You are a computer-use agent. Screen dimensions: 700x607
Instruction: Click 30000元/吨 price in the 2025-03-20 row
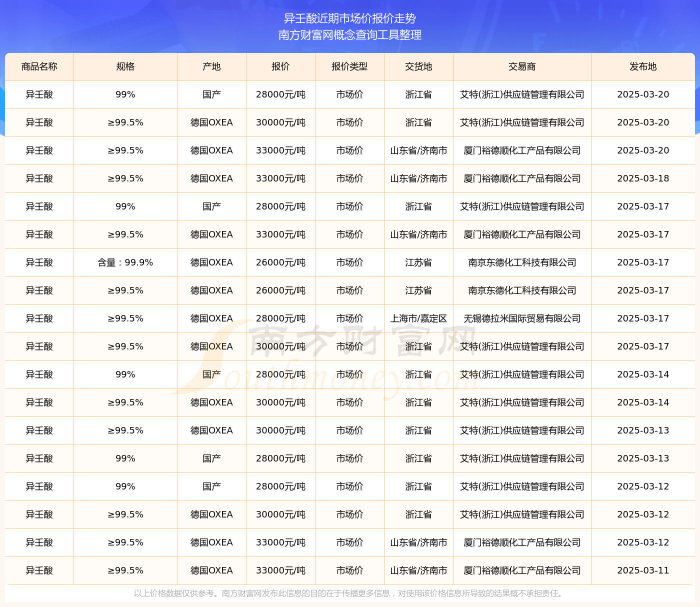pos(280,122)
